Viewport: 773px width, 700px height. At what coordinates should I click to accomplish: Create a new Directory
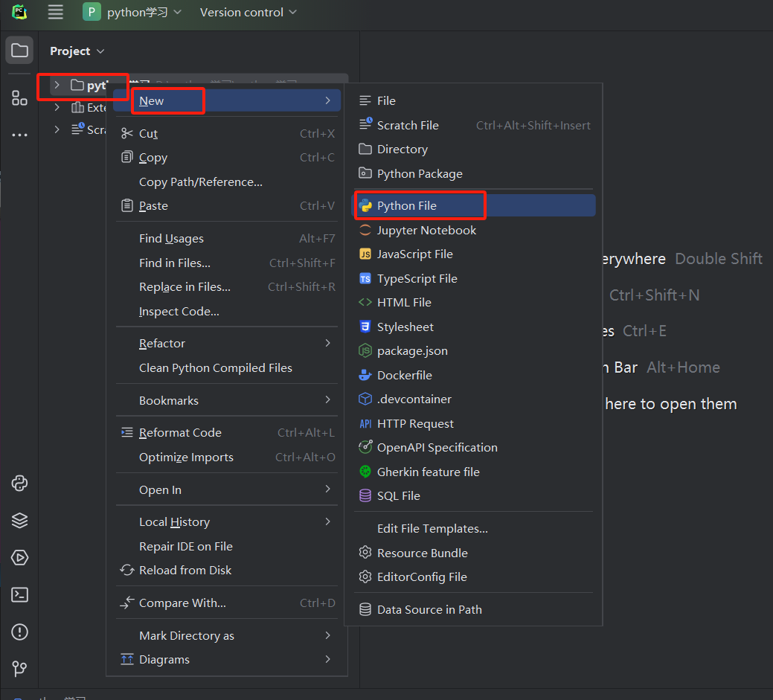[x=474, y=149]
